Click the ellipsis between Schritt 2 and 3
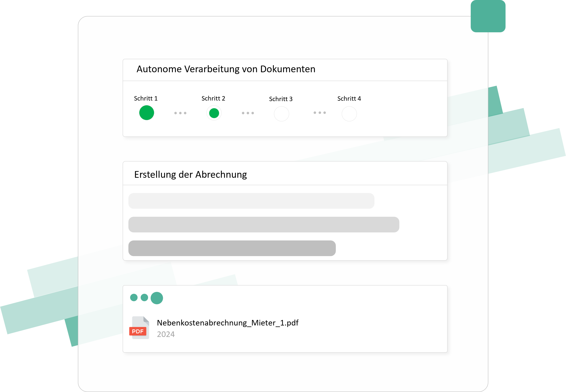The image size is (566, 392). tap(248, 113)
